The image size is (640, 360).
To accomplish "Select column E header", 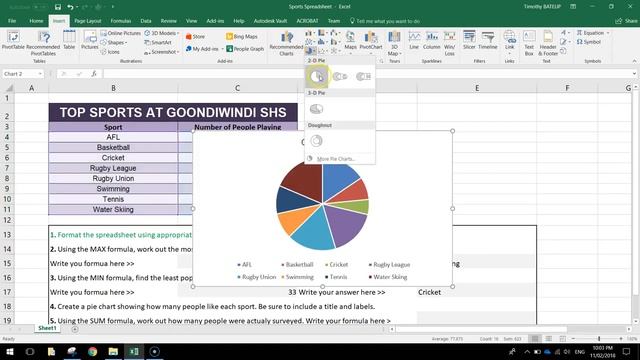I will pyautogui.click(x=477, y=88).
